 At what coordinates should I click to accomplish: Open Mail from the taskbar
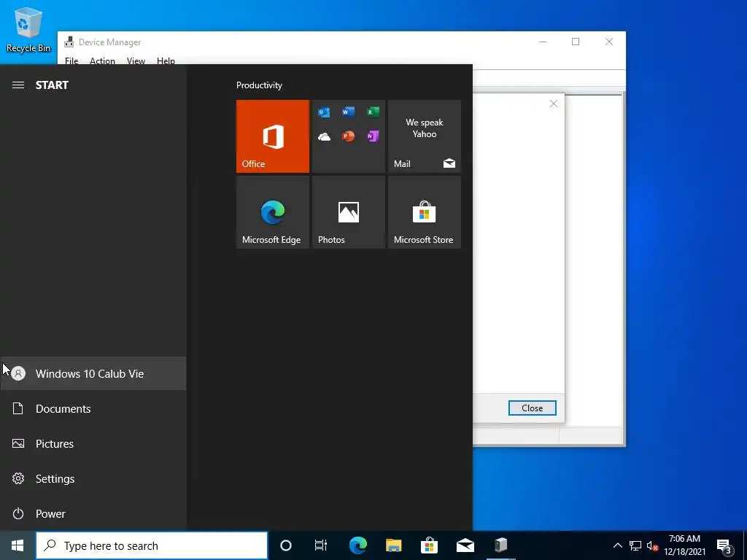465,545
